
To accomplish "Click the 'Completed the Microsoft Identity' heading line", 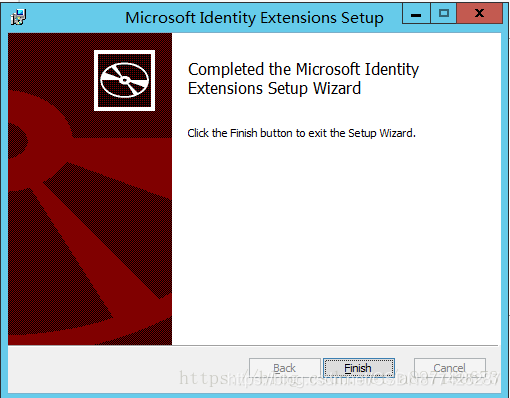I will click(303, 69).
